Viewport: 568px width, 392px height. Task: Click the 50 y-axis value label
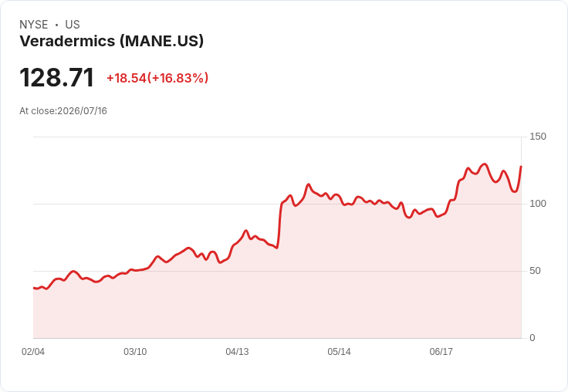point(535,271)
